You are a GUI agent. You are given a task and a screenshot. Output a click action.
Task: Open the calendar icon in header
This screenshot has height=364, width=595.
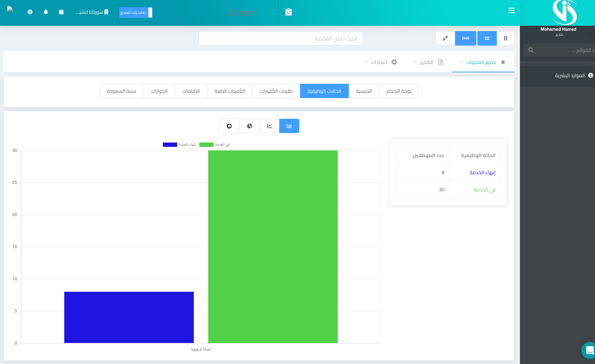[x=61, y=12]
